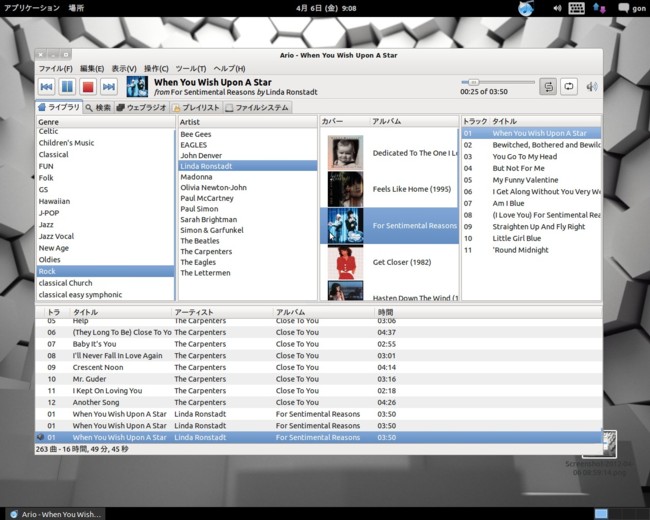Select the Hawaiian genre
Image resolution: width=650 pixels, height=520 pixels.
pos(105,202)
